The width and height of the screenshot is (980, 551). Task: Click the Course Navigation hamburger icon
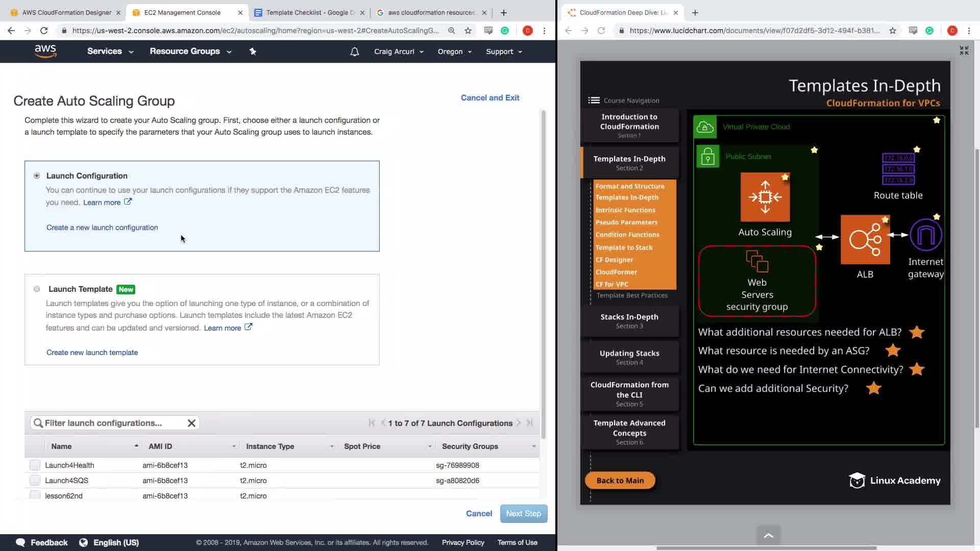coord(594,101)
